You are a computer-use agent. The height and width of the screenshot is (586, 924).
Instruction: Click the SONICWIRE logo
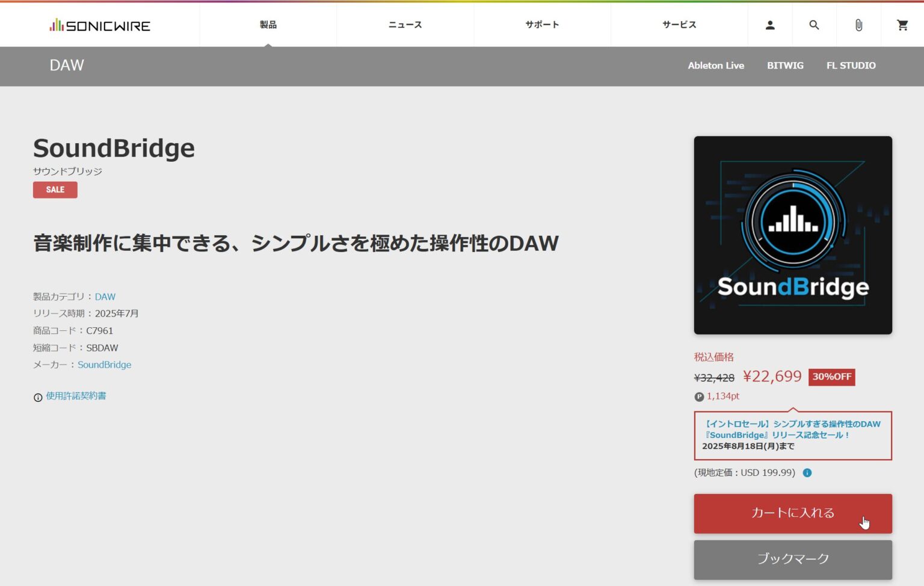100,25
